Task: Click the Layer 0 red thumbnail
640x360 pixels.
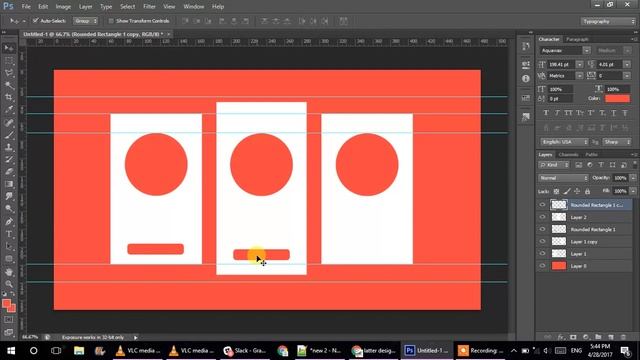Action: pyautogui.click(x=559, y=266)
